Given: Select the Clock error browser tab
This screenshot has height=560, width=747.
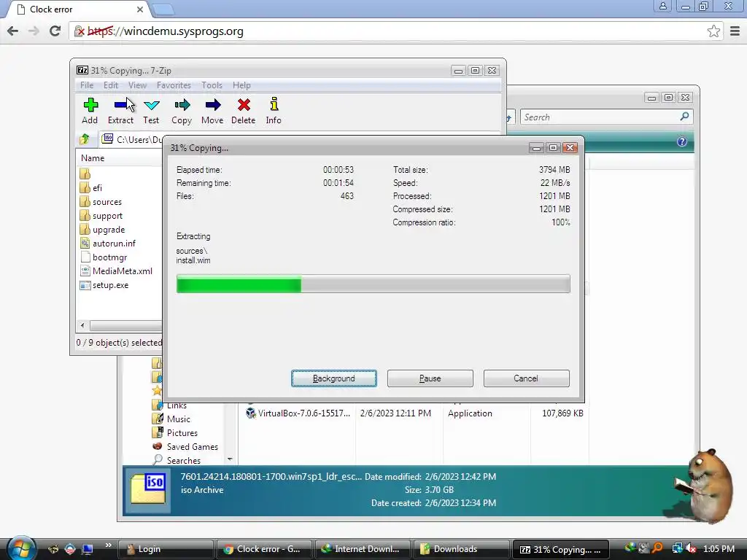Looking at the screenshot, I should click(x=79, y=9).
